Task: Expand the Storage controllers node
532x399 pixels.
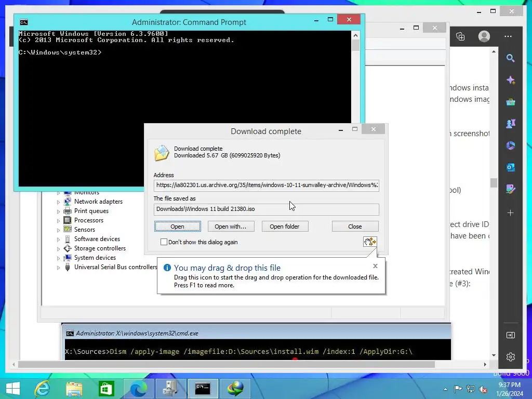Action: pos(58,249)
